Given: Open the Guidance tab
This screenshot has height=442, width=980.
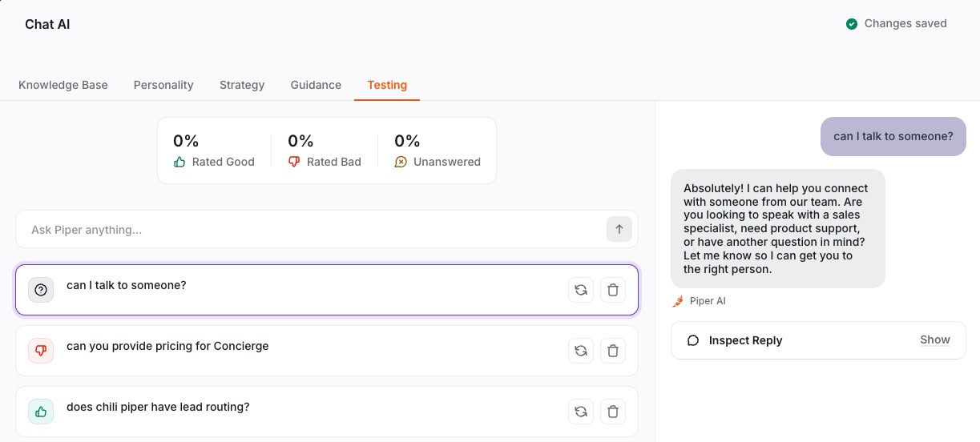Looking at the screenshot, I should click(x=316, y=85).
